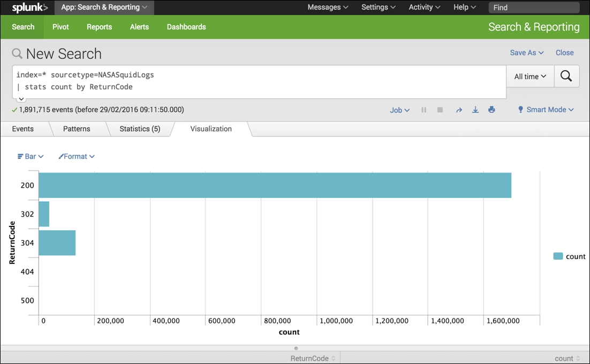The width and height of the screenshot is (590, 364).
Task: Open the Job dropdown menu
Action: (x=399, y=110)
